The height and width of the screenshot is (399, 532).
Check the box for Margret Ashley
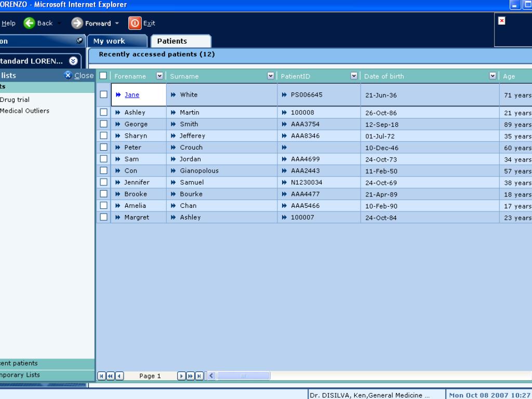[104, 217]
